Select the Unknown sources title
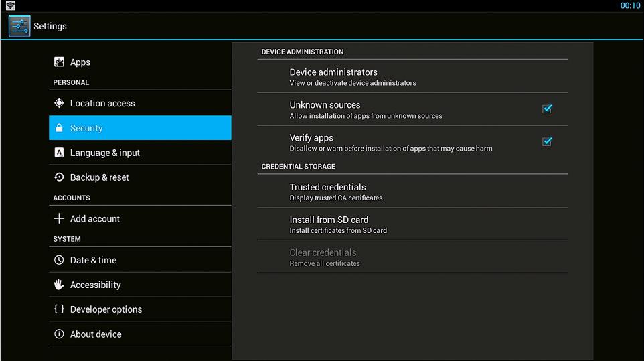Viewport: 644px width, 361px height. click(325, 104)
